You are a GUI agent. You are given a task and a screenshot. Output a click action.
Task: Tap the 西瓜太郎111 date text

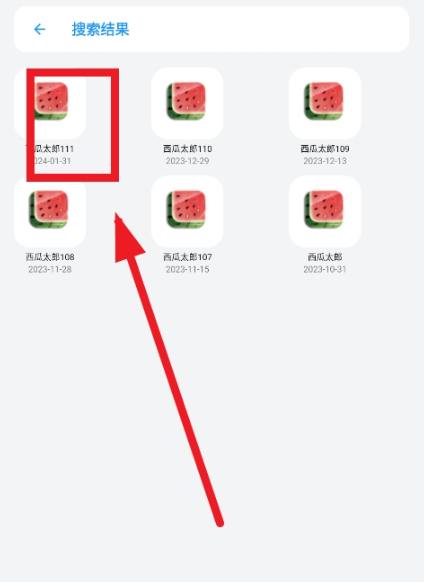pos(50,161)
